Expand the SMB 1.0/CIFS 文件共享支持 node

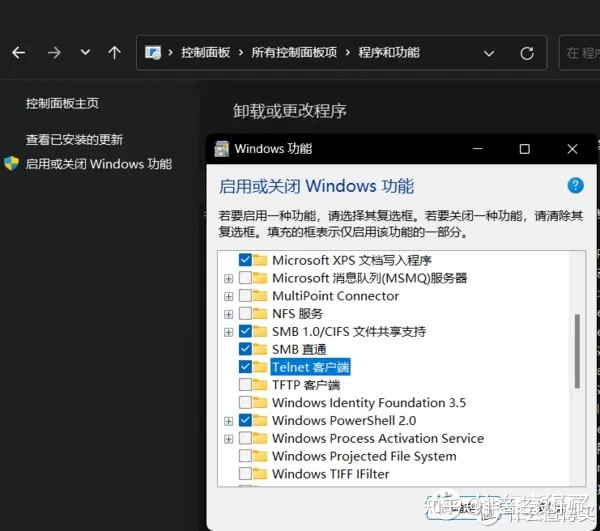229,331
